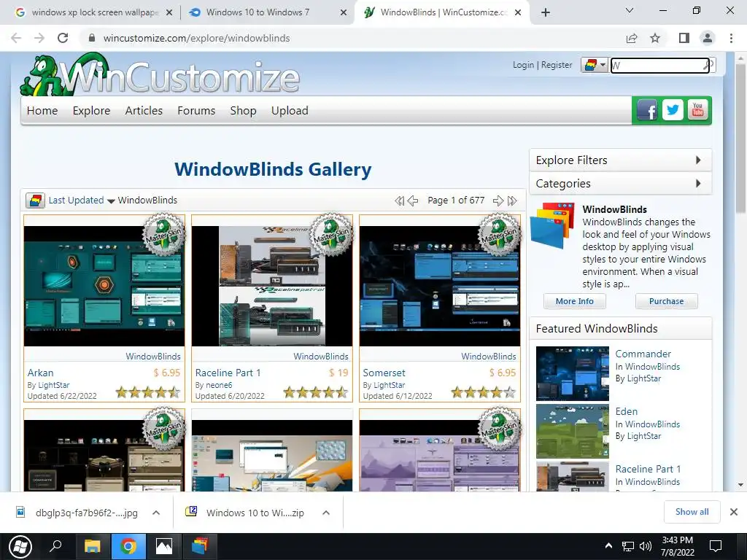
Task: Click Purchase button for WindowBlinds
Action: 666,301
